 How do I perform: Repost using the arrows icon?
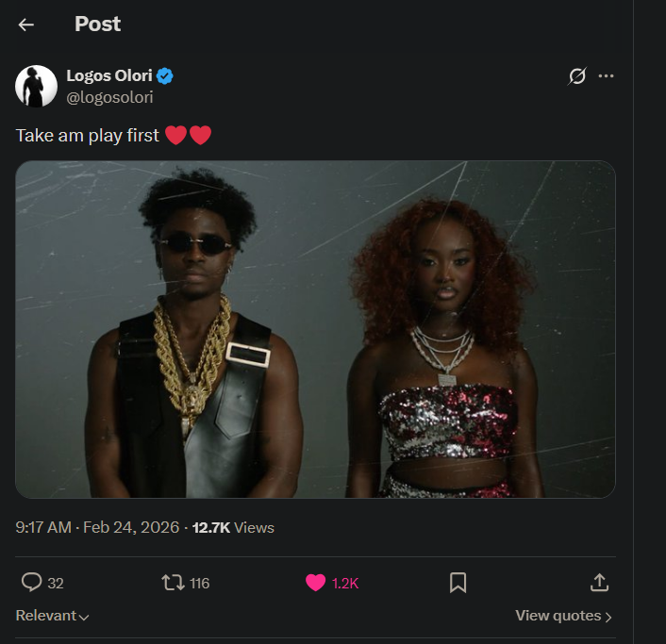(173, 583)
